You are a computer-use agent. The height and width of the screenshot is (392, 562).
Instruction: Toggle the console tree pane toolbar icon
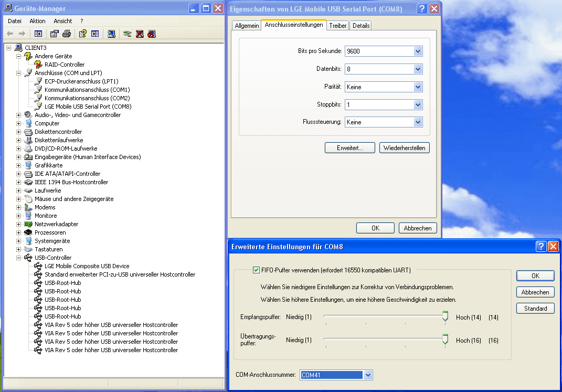(x=38, y=34)
